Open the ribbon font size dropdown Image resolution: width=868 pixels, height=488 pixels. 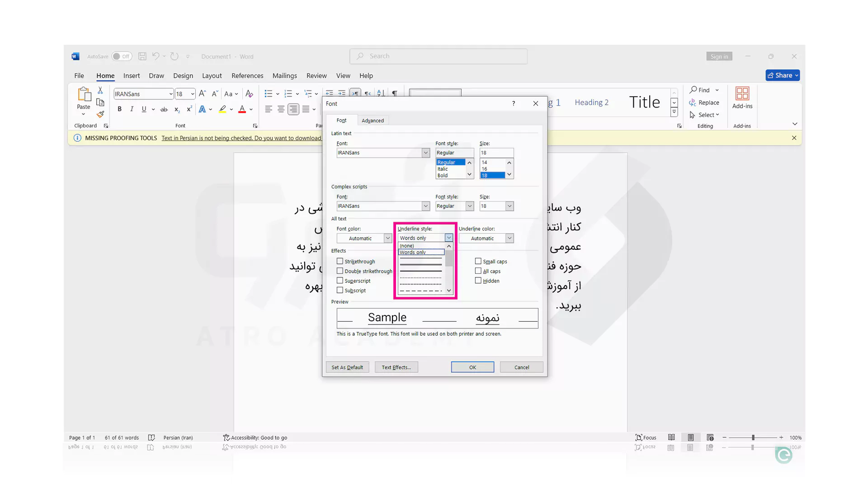click(193, 94)
